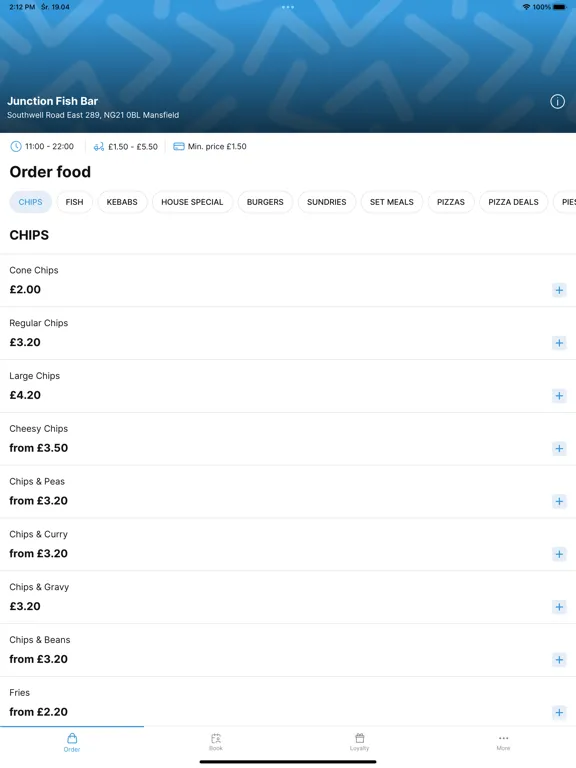Add Chips & Gravy with plus icon
The width and height of the screenshot is (576, 768).
point(559,607)
